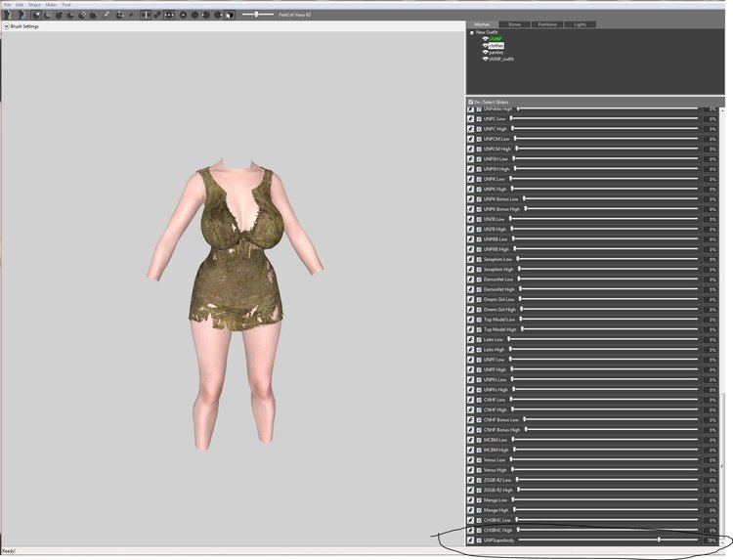Click the edit pencil for CNHF Low

[x=471, y=400]
